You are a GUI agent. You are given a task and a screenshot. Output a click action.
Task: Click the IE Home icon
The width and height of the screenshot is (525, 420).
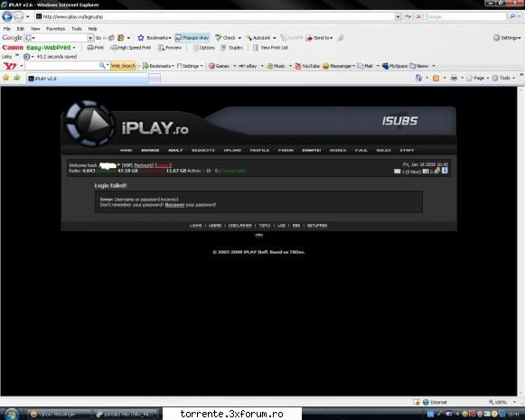coord(418,78)
